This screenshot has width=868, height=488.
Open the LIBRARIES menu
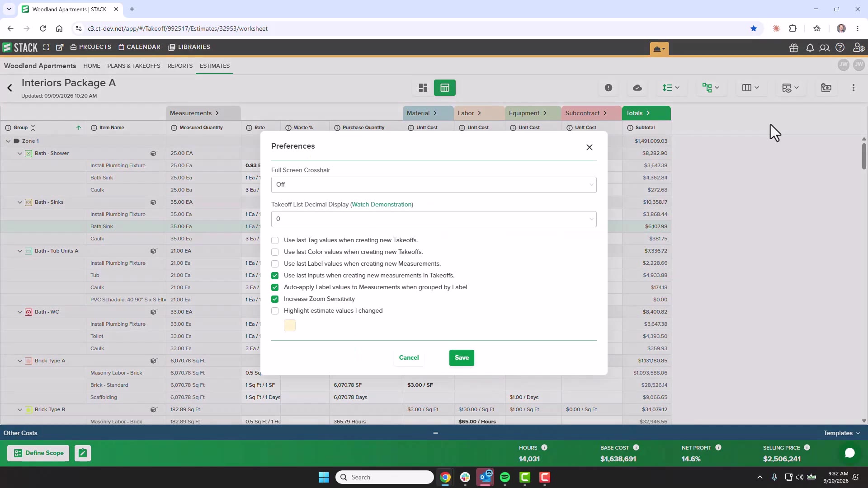pos(189,47)
